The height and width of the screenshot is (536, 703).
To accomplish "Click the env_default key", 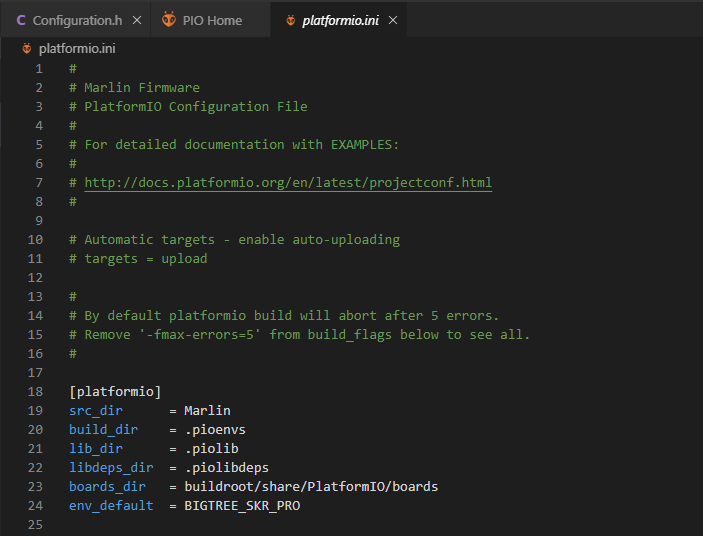I will pos(111,506).
